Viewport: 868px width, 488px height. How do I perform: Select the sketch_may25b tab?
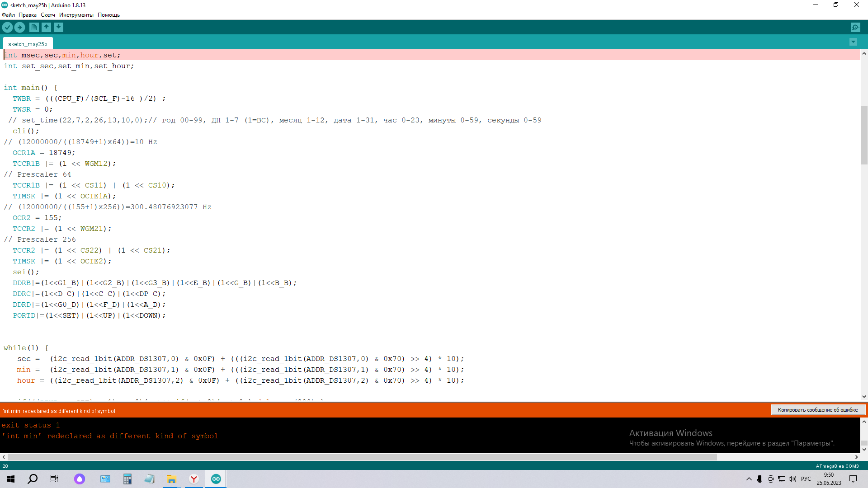pos(28,44)
